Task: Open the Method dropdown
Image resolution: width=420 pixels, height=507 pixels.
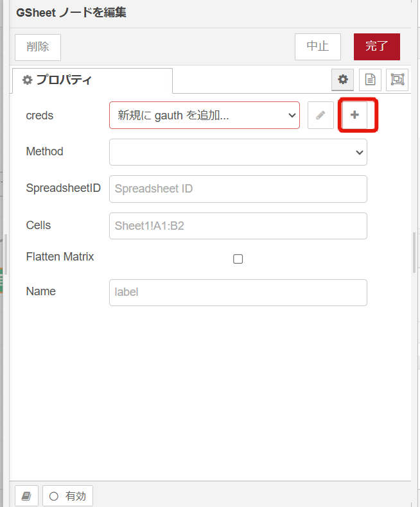Action: click(238, 152)
